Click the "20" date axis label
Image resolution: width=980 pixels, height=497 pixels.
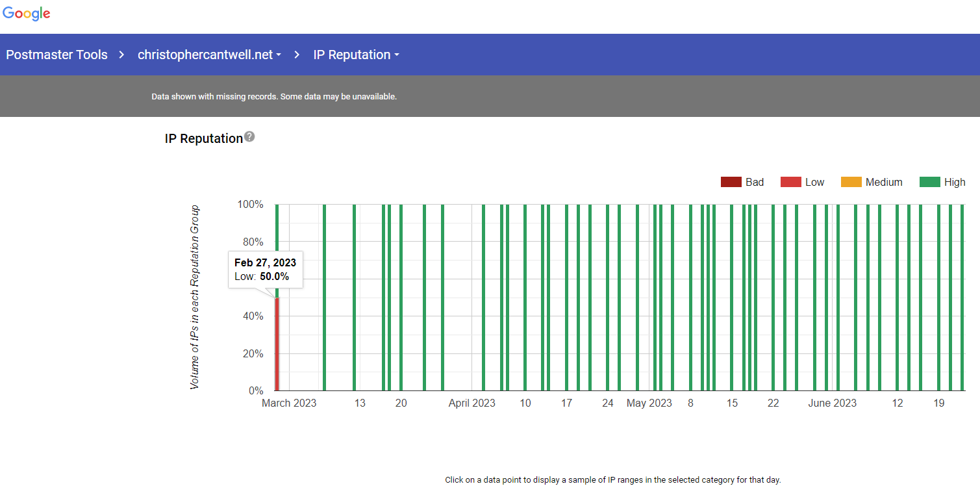(401, 403)
